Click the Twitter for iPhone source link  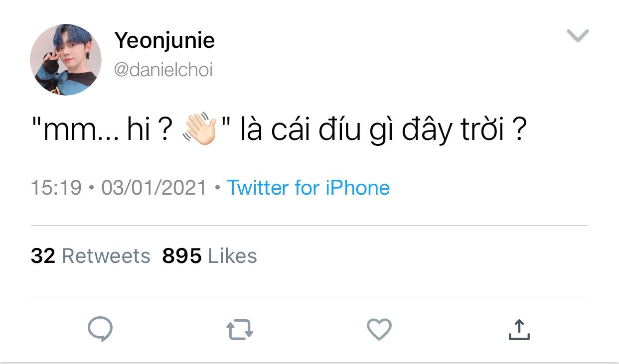[308, 188]
